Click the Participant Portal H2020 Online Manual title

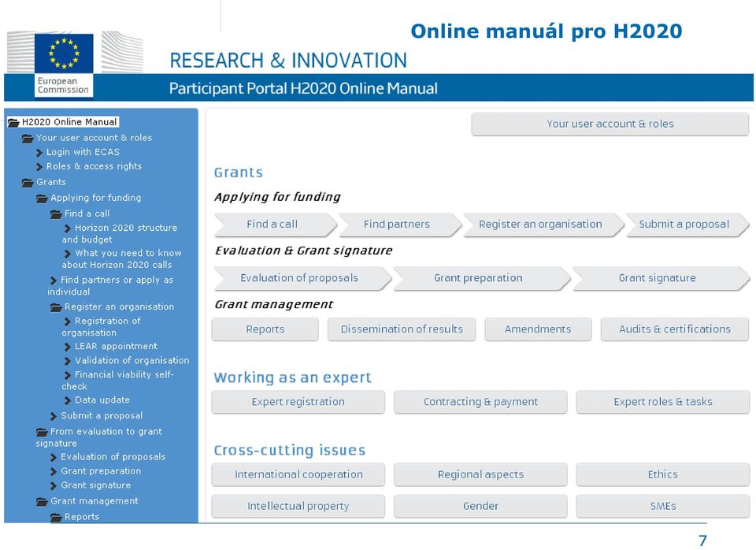coord(303,89)
